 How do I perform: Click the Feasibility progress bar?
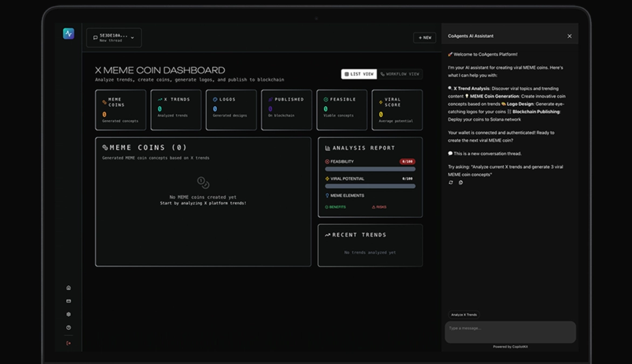(x=370, y=169)
